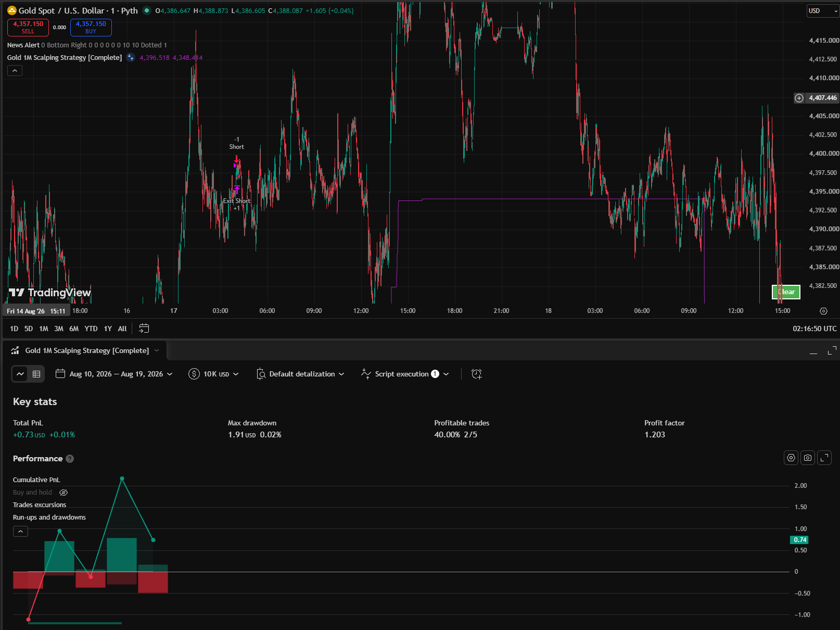Select the 1M time range
Image resolution: width=840 pixels, height=630 pixels.
coord(44,329)
